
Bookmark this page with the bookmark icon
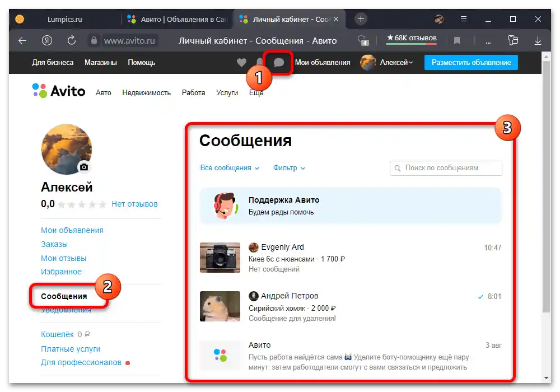tap(457, 41)
